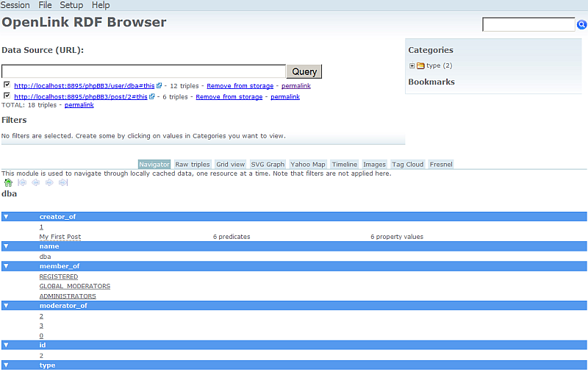Open external link icon beside post/2#this URL
588x372 pixels.
pos(152,96)
